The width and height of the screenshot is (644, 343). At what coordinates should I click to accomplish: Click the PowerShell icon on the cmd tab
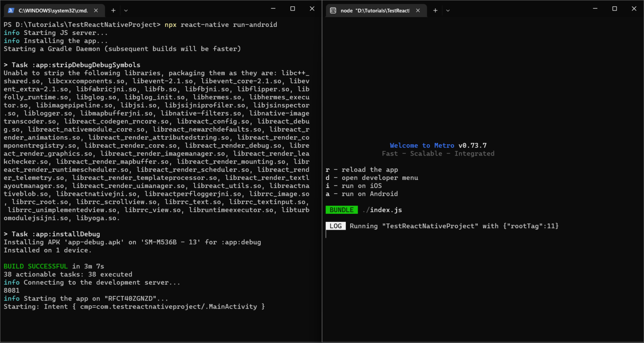[x=11, y=10]
